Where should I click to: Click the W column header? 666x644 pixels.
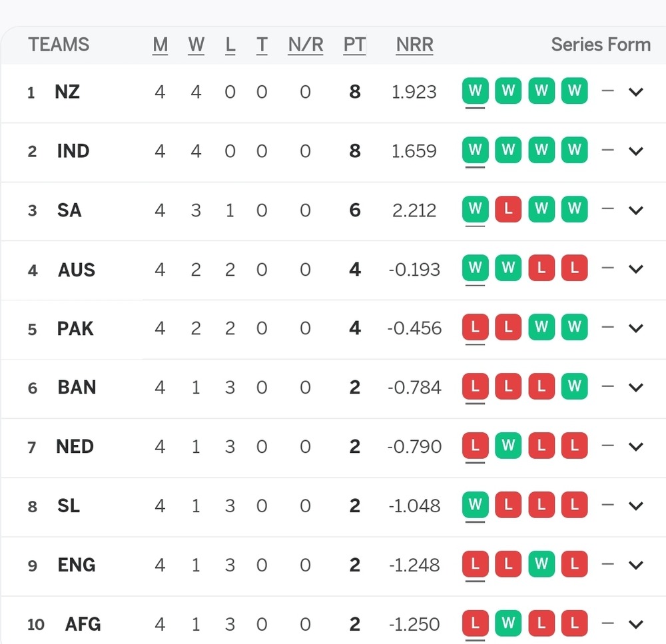[x=196, y=45]
